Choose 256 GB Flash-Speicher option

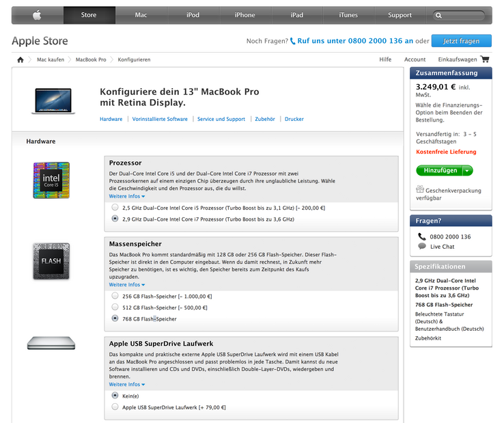[x=115, y=296]
